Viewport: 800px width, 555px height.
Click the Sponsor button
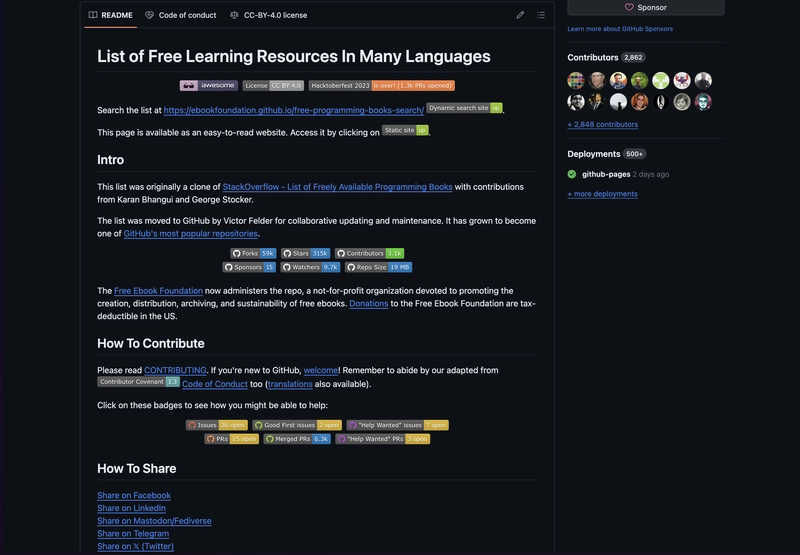point(645,7)
